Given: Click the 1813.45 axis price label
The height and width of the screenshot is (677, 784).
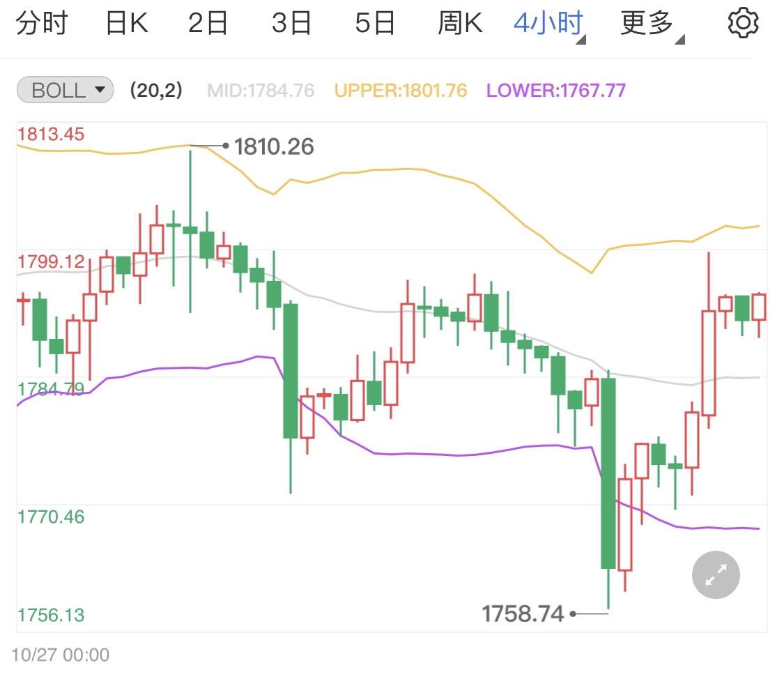Looking at the screenshot, I should [x=51, y=134].
